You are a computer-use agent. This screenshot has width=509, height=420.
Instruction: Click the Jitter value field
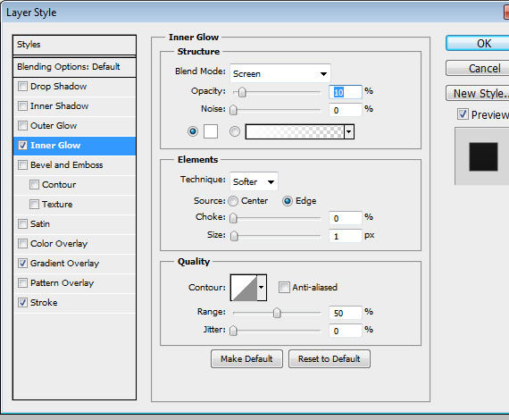346,331
